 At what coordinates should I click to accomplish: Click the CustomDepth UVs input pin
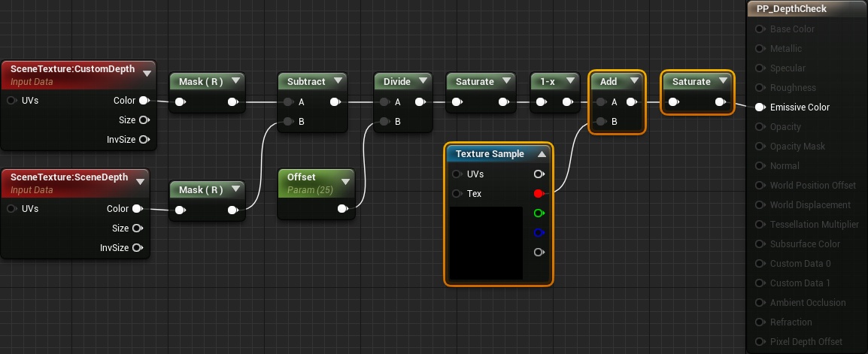click(x=11, y=101)
